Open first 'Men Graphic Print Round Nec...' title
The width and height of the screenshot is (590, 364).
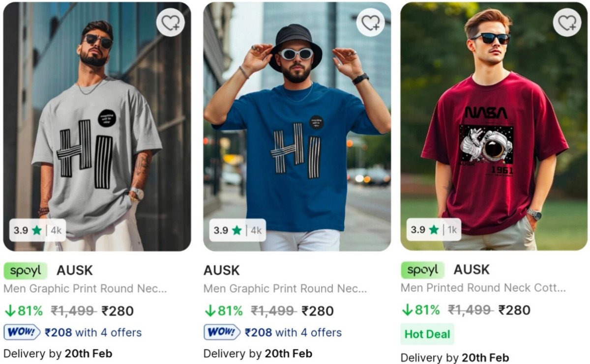[85, 289]
